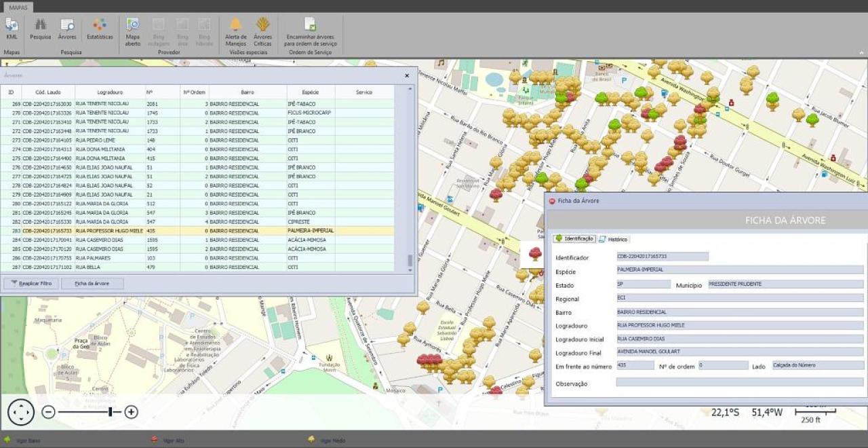
Task: Sort by the Cód. Laudo column header
Action: point(48,92)
